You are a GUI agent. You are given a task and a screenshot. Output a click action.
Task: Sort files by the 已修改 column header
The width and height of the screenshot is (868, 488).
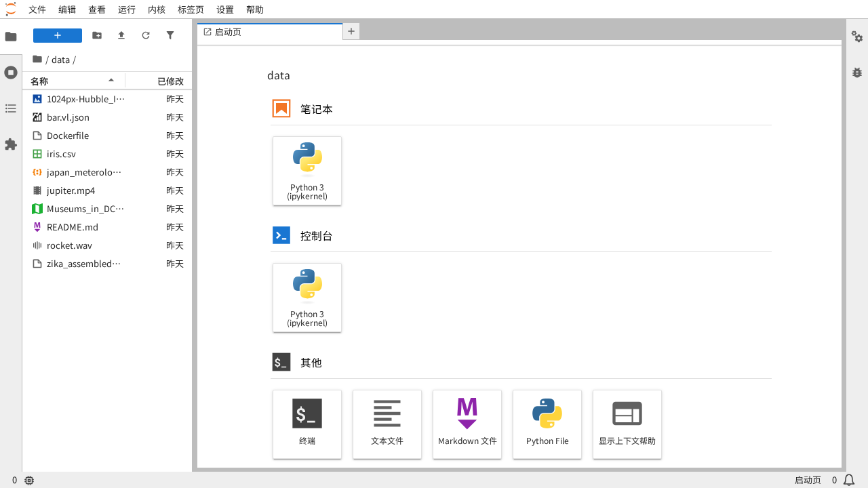(159, 81)
